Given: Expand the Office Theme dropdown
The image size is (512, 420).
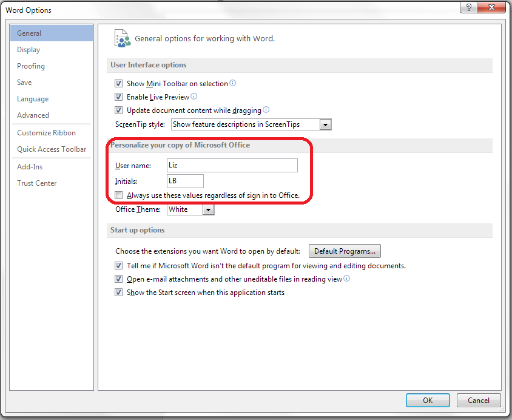Looking at the screenshot, I should coord(208,209).
